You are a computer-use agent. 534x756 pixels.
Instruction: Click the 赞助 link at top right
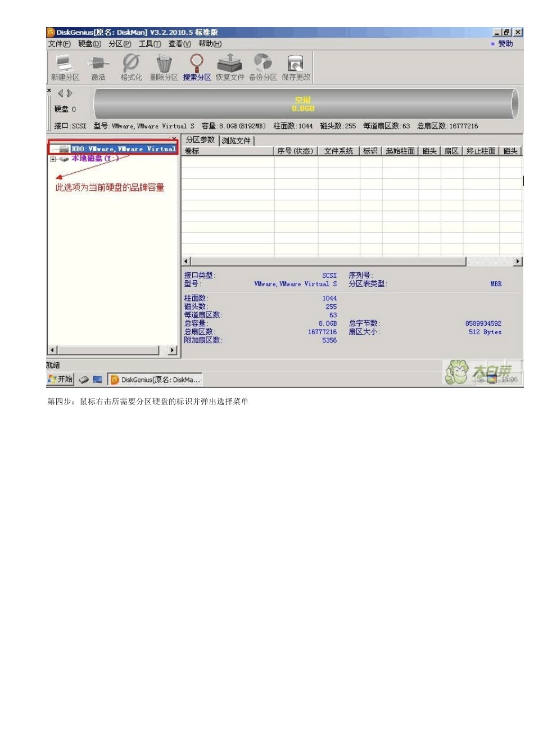point(505,44)
